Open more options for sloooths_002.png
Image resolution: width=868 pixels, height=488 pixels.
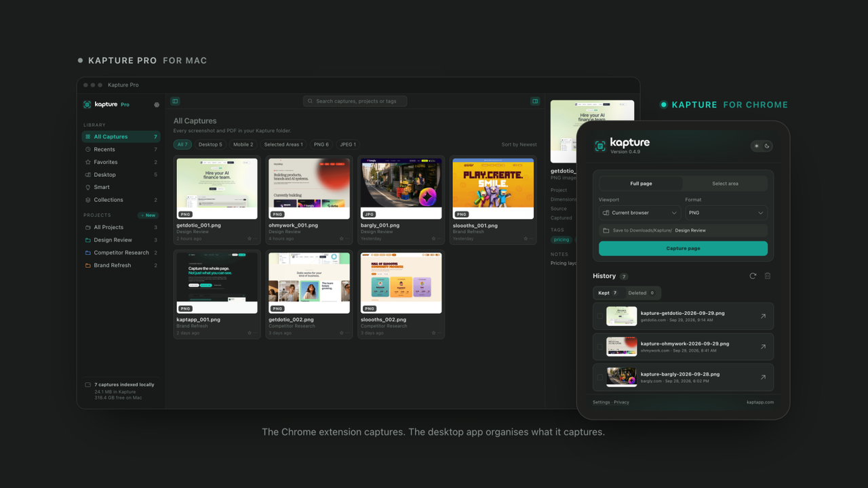click(440, 333)
